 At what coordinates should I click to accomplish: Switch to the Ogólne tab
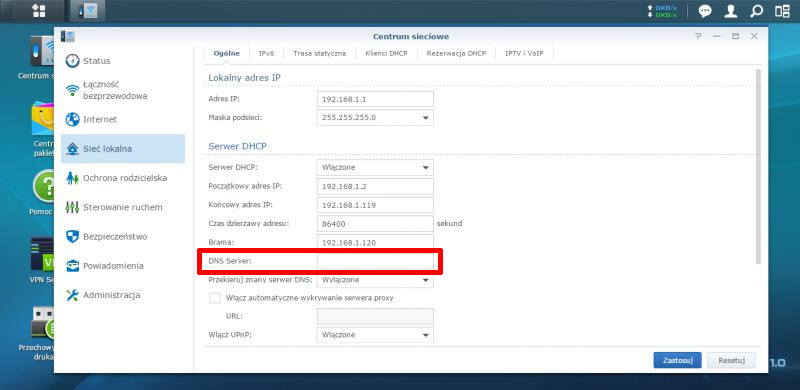pos(227,53)
